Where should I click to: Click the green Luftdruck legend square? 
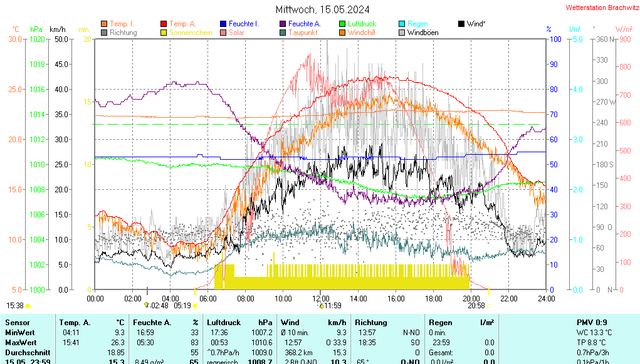point(342,24)
